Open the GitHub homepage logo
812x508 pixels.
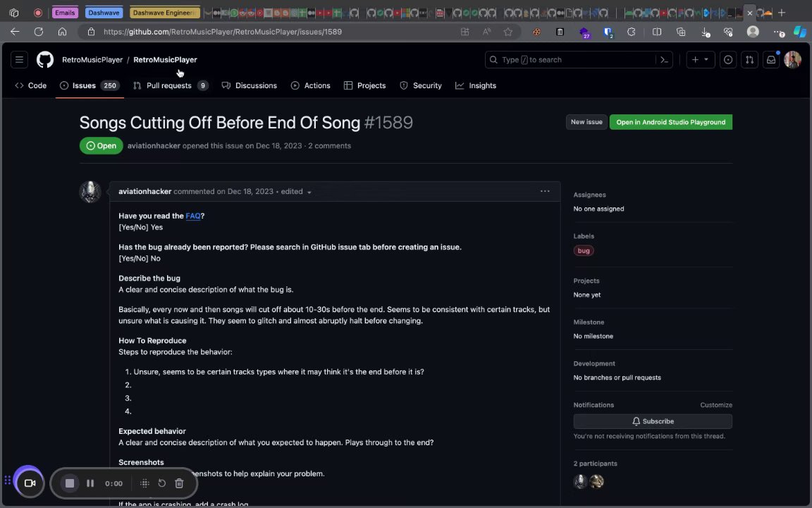pos(45,59)
